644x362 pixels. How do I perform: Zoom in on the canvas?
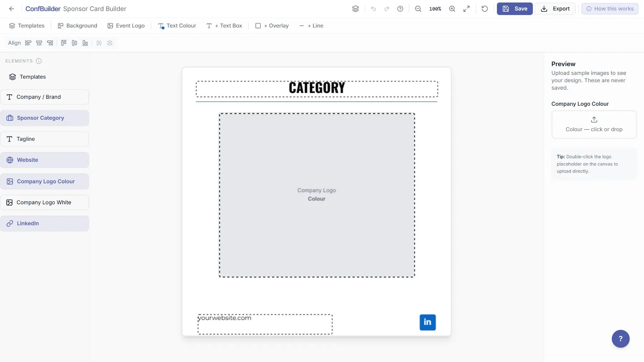coord(452,9)
